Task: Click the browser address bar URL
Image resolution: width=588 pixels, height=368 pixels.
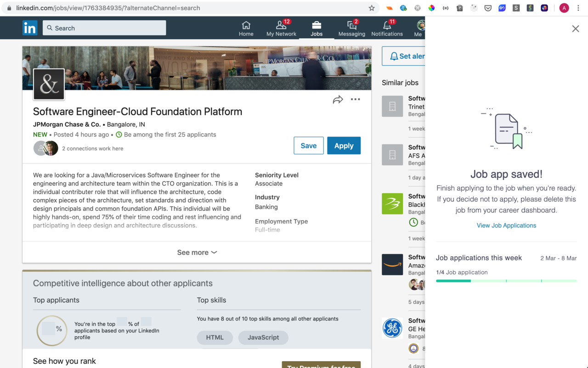Action: coord(108,8)
